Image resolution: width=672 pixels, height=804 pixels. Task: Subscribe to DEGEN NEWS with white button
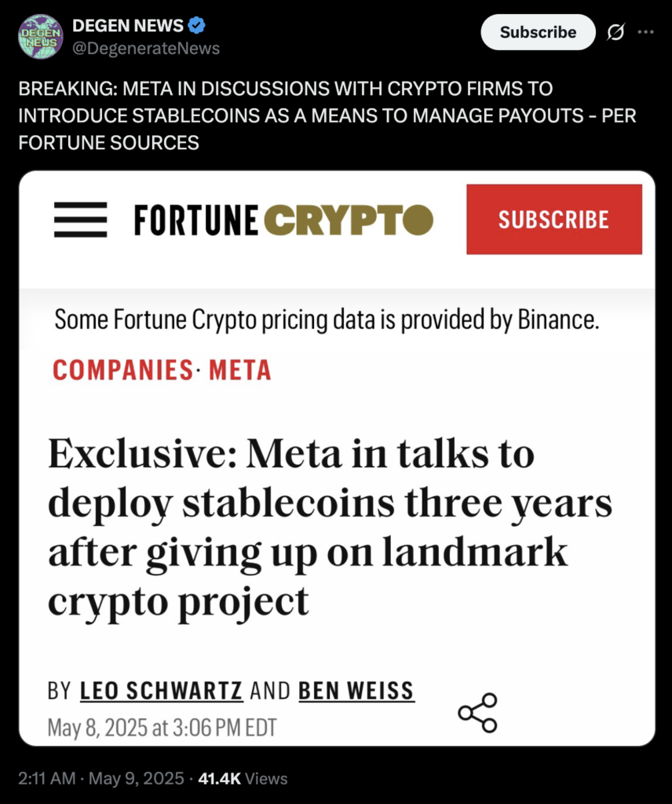pos(538,32)
